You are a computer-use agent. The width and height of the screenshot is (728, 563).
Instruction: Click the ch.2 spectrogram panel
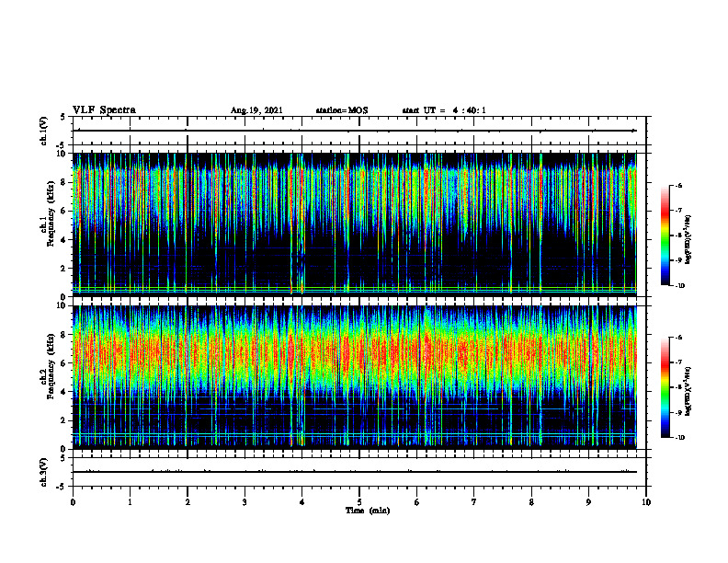tap(354, 377)
